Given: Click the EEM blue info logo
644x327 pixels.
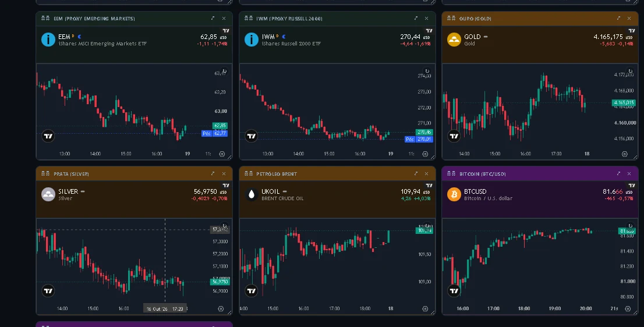Looking at the screenshot, I should click(48, 40).
